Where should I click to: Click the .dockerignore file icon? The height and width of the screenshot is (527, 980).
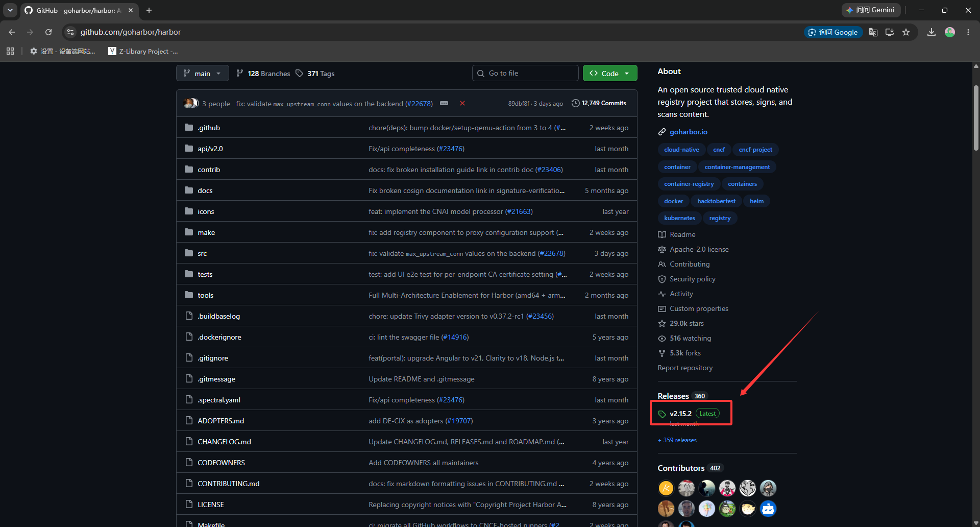coord(189,337)
